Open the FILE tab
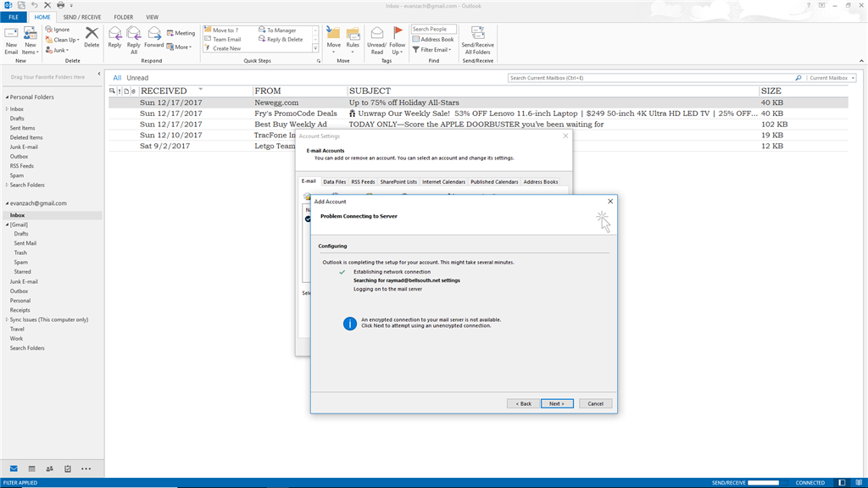Viewport: 868px width, 488px height. tap(14, 17)
